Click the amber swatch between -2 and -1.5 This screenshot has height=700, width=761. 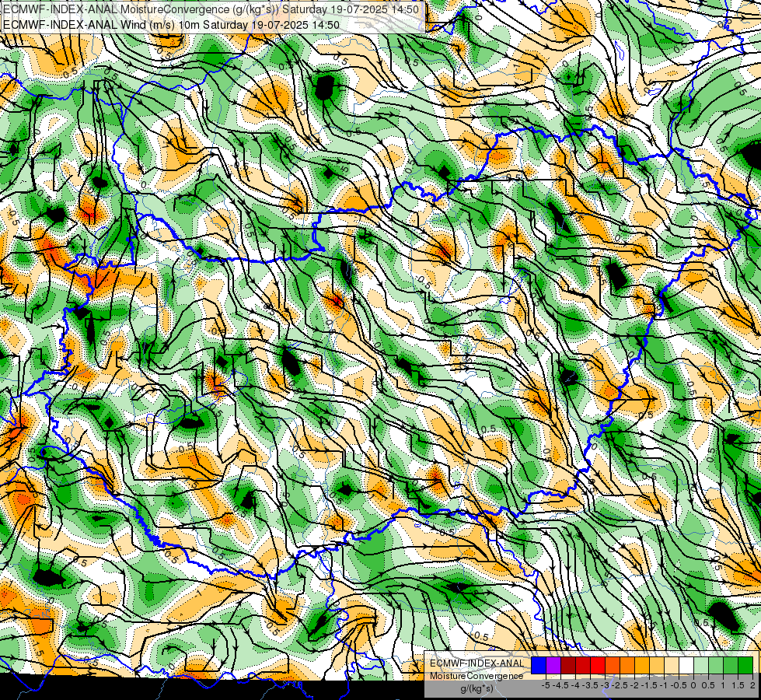(641, 666)
